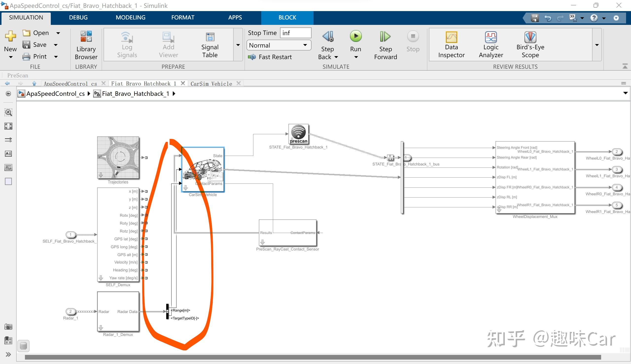The height and width of the screenshot is (364, 631).
Task: Click the Stop Time input field
Action: click(295, 33)
